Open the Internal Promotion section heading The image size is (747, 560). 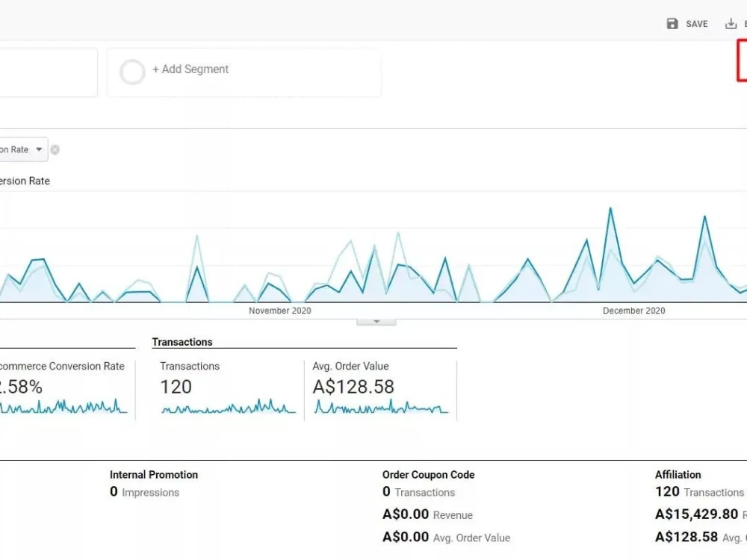pos(153,475)
